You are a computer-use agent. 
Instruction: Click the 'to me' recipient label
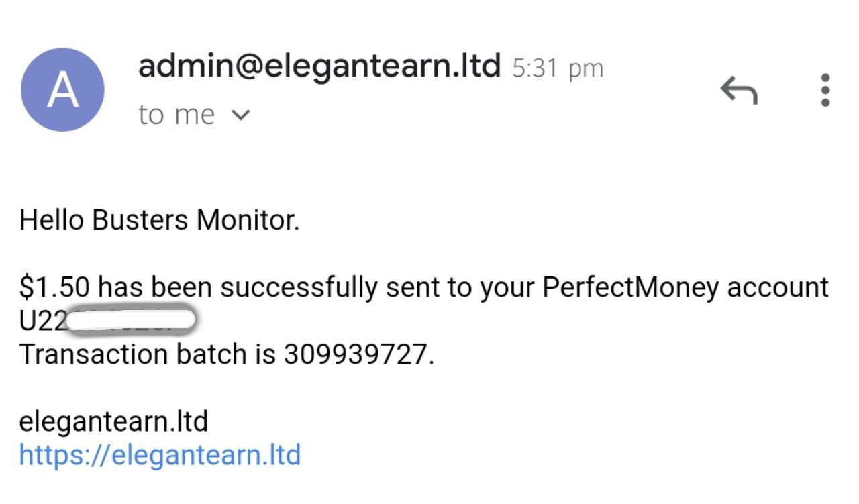[176, 115]
